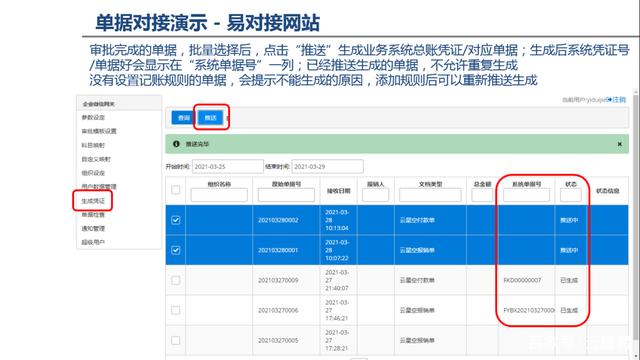The height and width of the screenshot is (360, 640).
Task: Open 自定义映射 in the sidebar
Action: (x=96, y=159)
